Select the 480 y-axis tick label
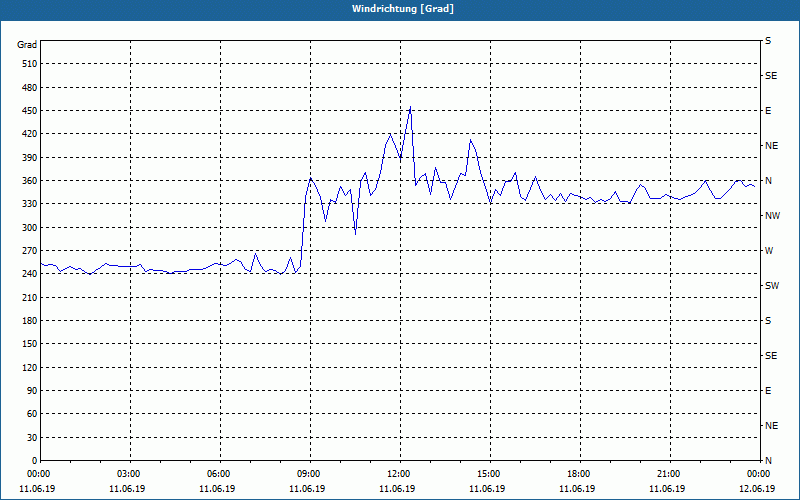The image size is (800, 500). click(x=30, y=88)
